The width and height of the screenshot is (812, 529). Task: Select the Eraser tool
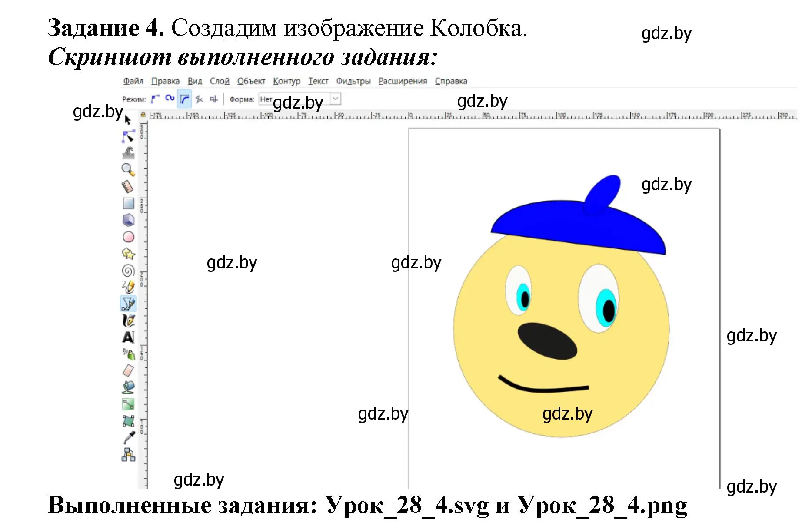click(128, 370)
